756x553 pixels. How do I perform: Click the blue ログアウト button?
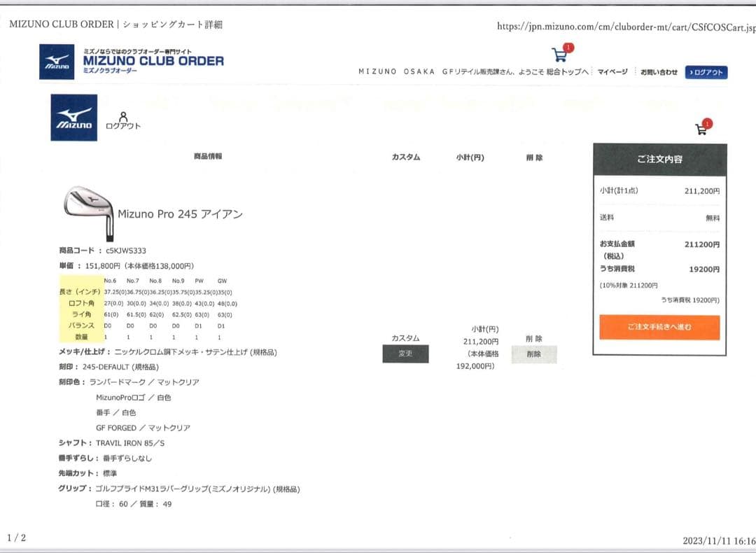[x=706, y=72]
